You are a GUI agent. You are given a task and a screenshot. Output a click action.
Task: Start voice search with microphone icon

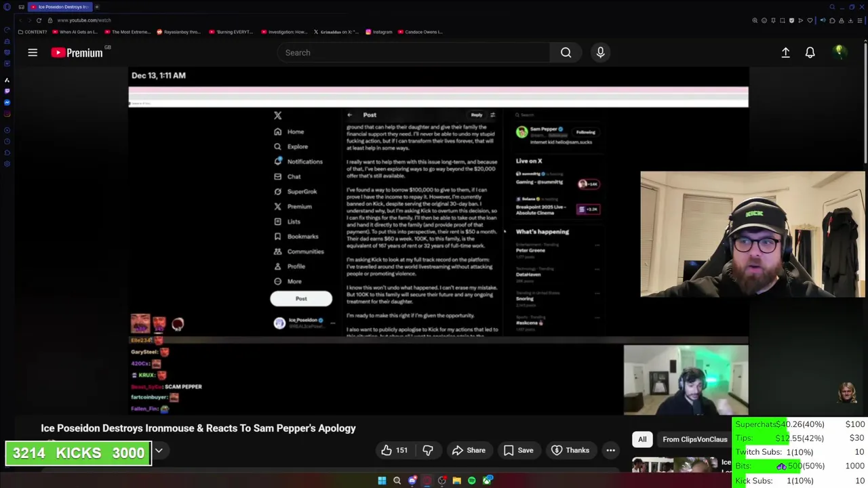(x=600, y=52)
